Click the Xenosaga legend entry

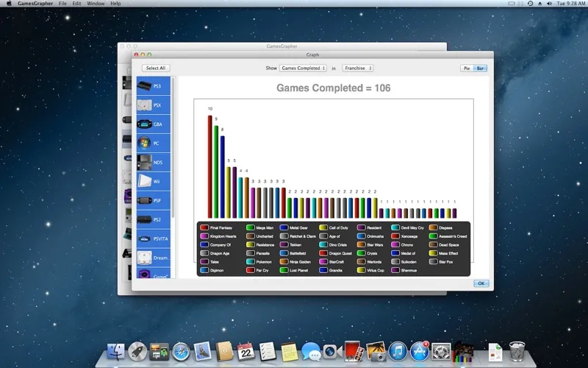point(404,236)
